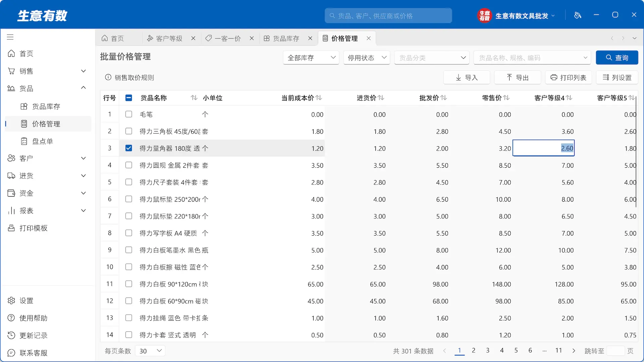Open the tab list dropdown chevron
This screenshot has width=644, height=362.
click(634, 38)
